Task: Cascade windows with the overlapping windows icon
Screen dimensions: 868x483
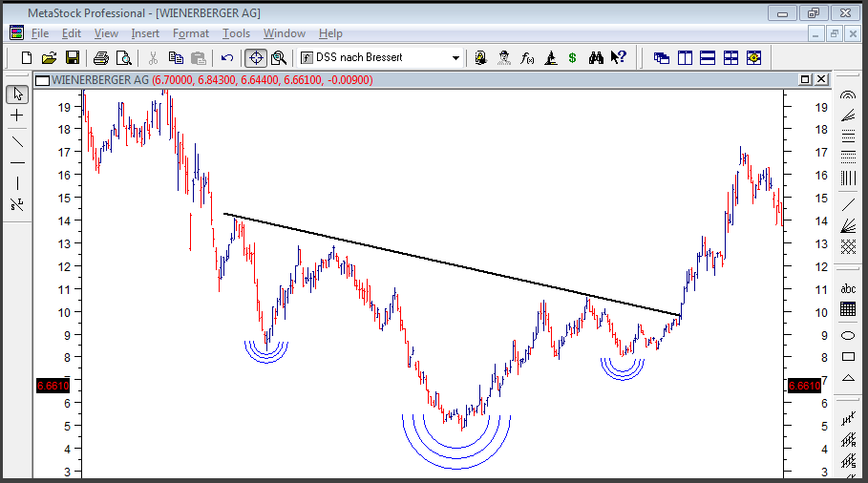Action: pos(662,57)
